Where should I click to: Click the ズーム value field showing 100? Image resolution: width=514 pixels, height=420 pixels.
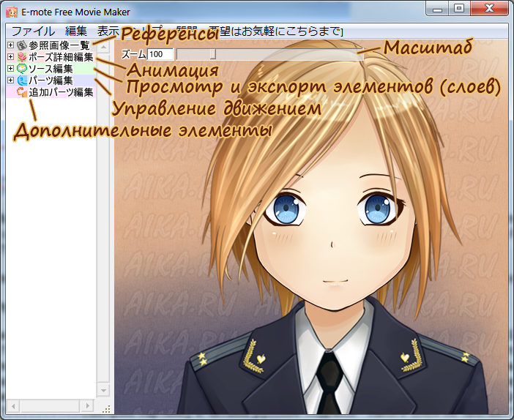click(160, 54)
